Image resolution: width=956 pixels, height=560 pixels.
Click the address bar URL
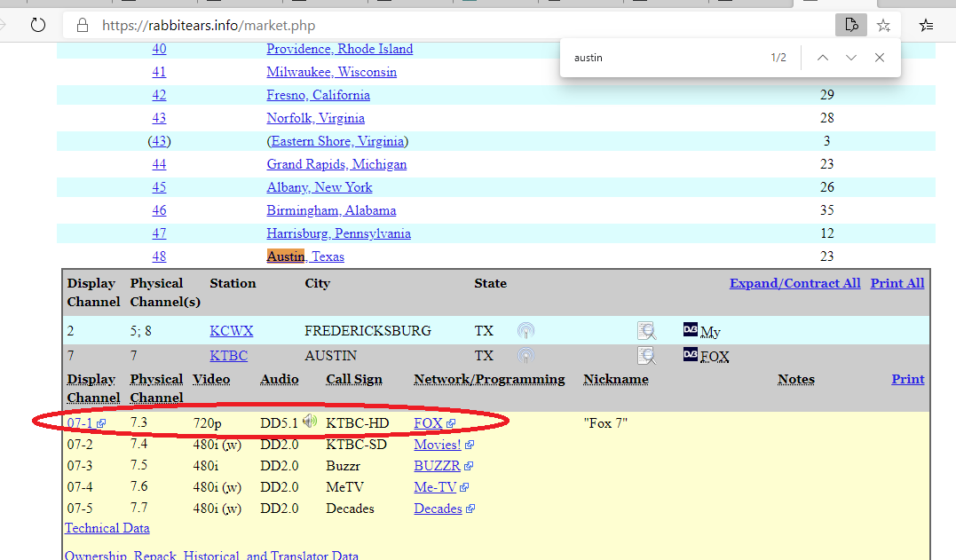point(209,26)
